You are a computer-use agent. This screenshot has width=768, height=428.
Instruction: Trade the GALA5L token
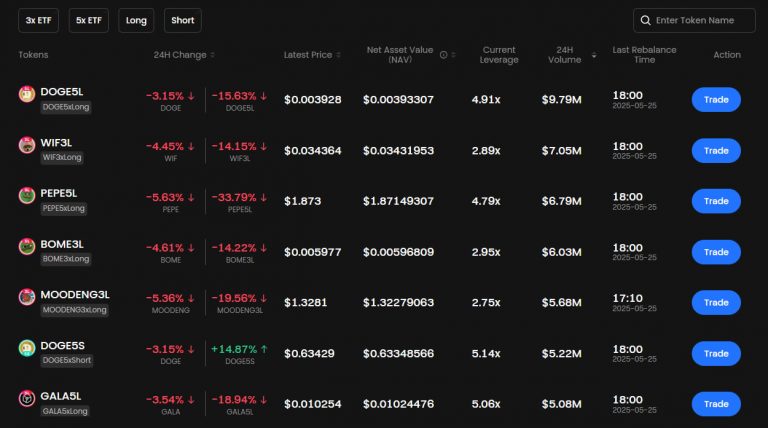[716, 404]
